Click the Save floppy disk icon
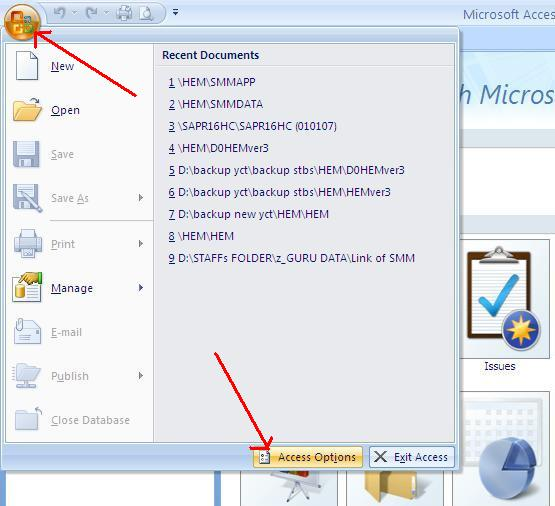This screenshot has width=555, height=506. (26, 154)
